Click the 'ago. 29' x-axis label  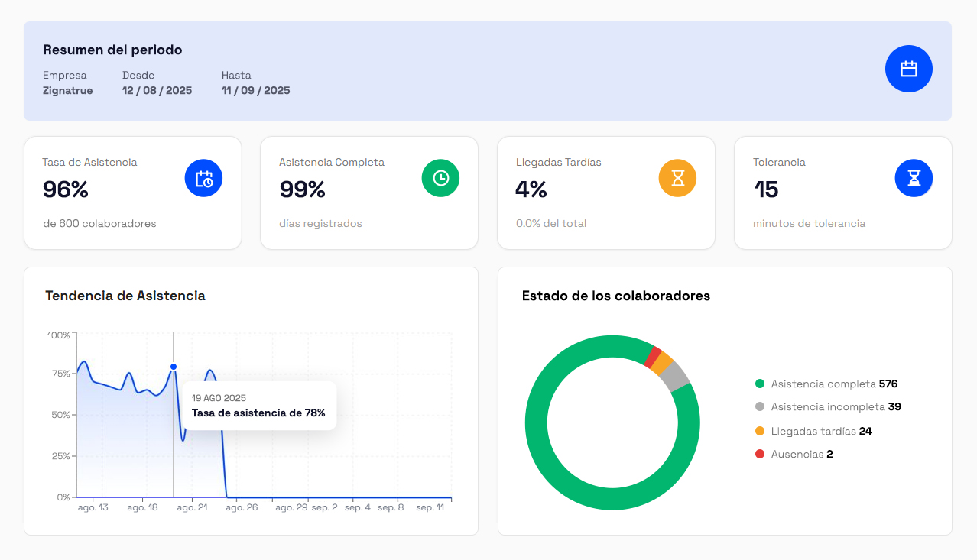291,507
